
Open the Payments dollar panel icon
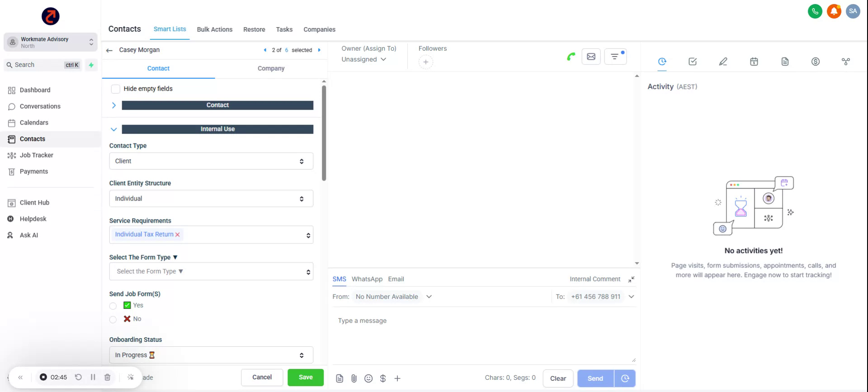[x=816, y=62]
